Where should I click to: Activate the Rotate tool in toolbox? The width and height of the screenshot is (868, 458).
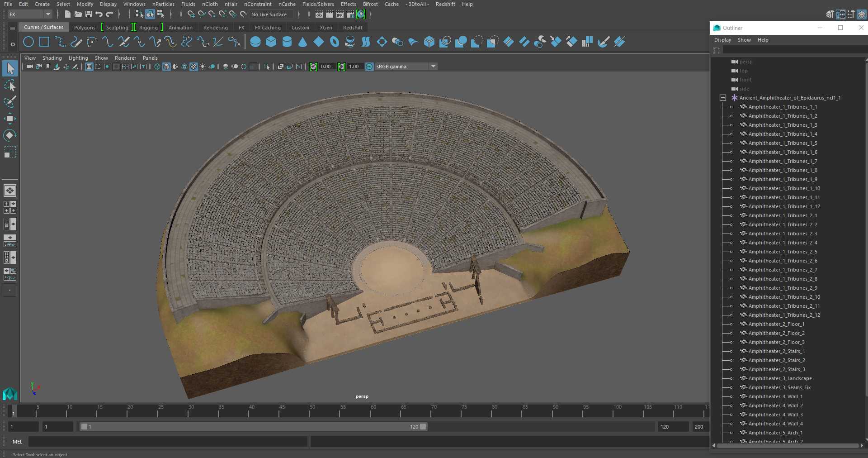[x=10, y=135]
